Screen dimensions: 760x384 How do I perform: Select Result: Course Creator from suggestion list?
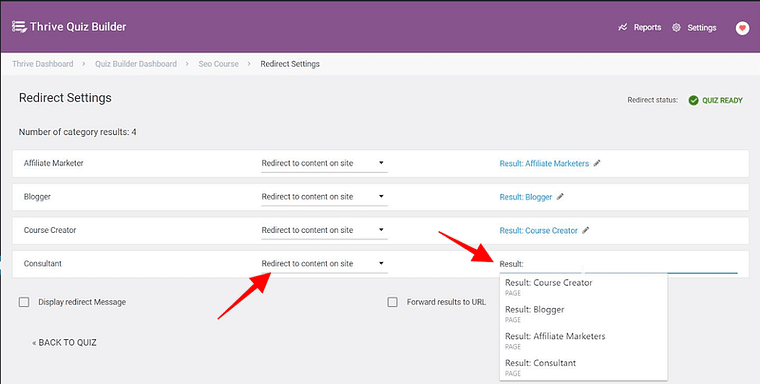click(584, 287)
